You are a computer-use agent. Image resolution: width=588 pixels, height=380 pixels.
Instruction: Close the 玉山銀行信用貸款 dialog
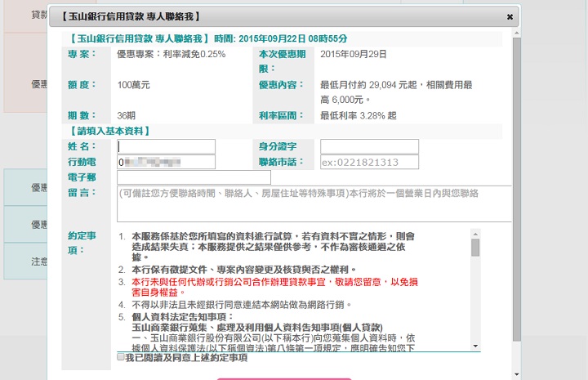pyautogui.click(x=510, y=17)
